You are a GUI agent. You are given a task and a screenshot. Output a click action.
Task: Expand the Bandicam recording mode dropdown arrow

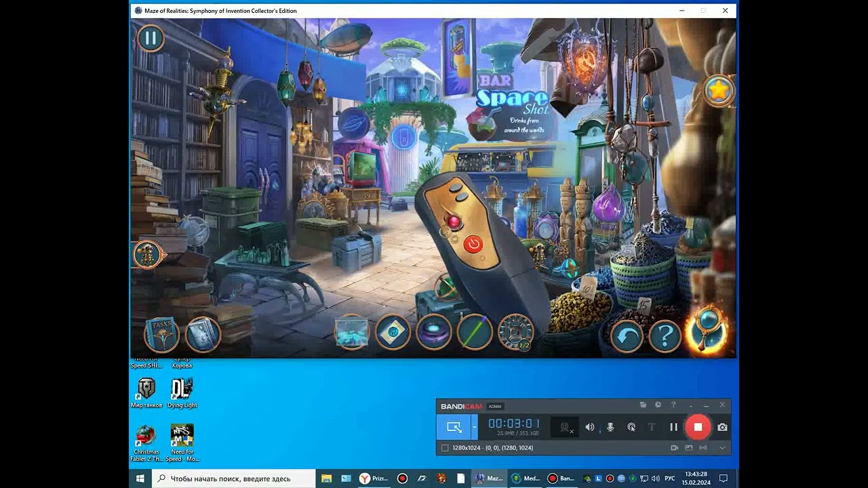(x=474, y=427)
